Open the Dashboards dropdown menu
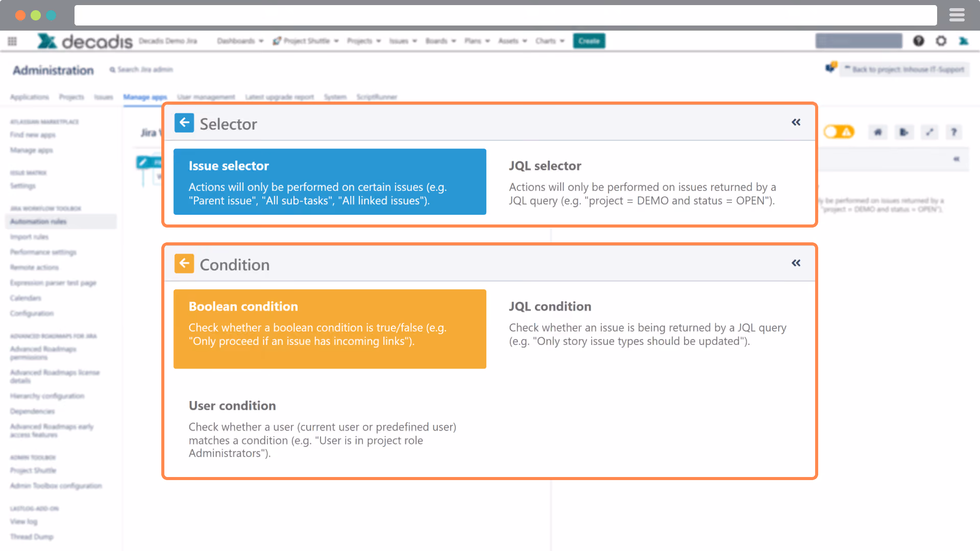980x551 pixels. [x=240, y=41]
